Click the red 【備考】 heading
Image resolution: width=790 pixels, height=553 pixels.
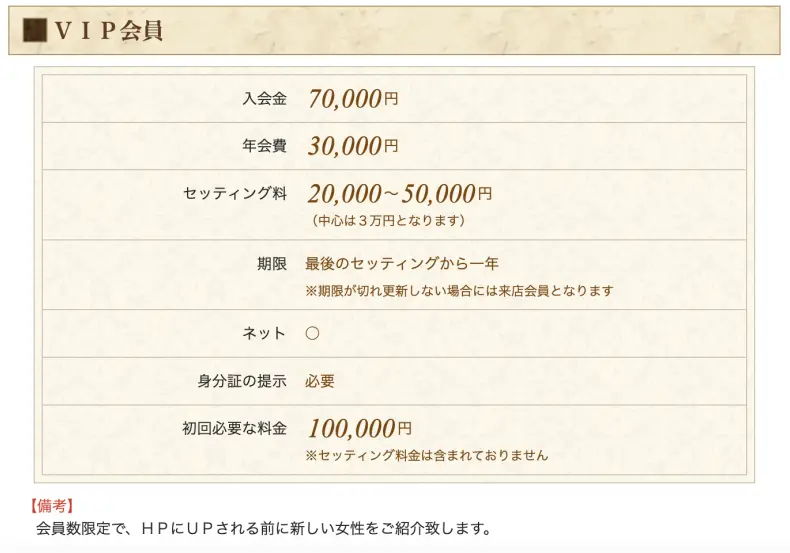pyautogui.click(x=51, y=506)
